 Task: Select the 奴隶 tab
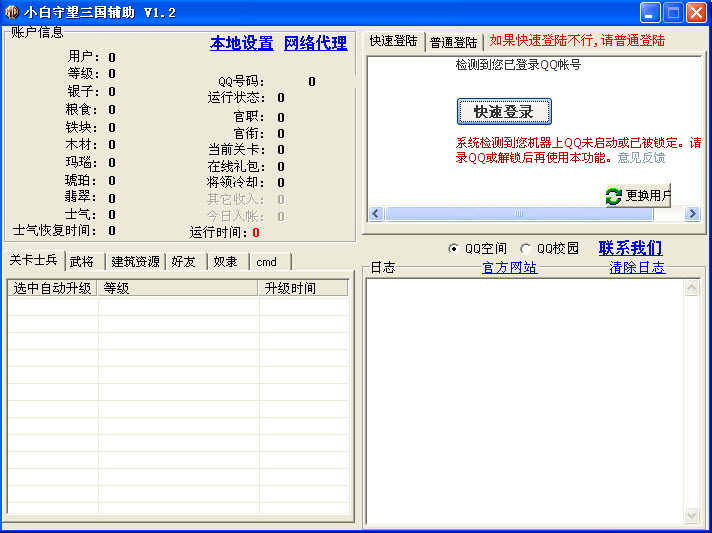[x=228, y=262]
